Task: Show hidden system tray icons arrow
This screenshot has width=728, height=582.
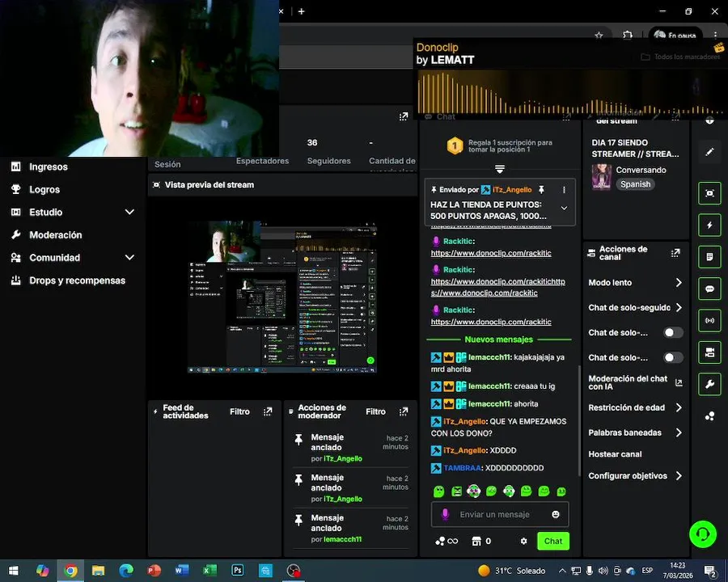Action: 562,571
